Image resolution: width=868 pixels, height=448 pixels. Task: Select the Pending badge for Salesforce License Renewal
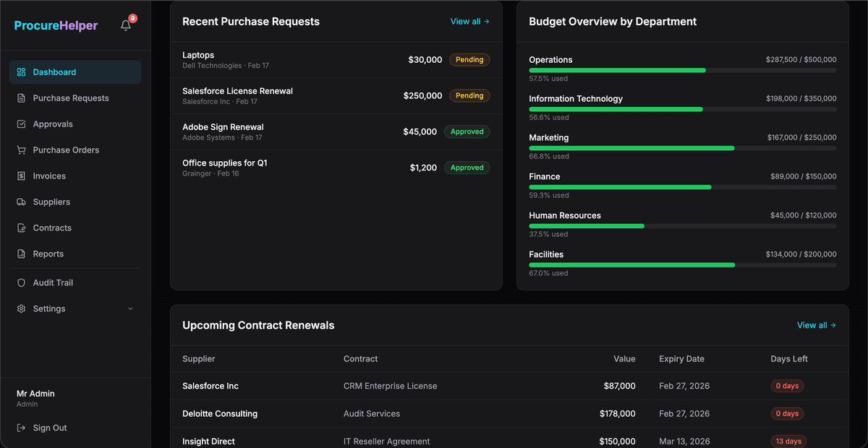click(x=469, y=95)
